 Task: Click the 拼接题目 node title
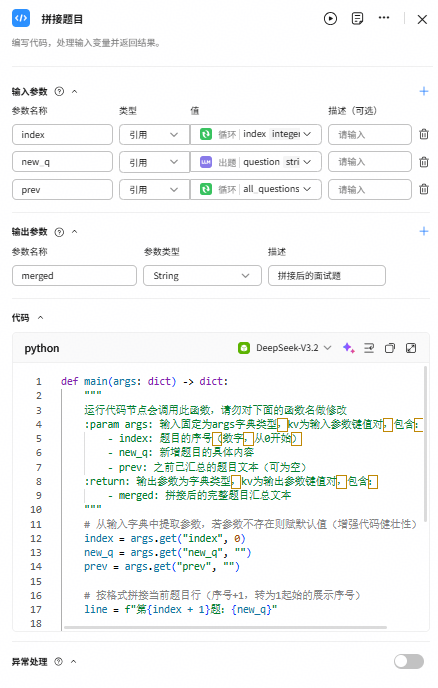[x=62, y=19]
